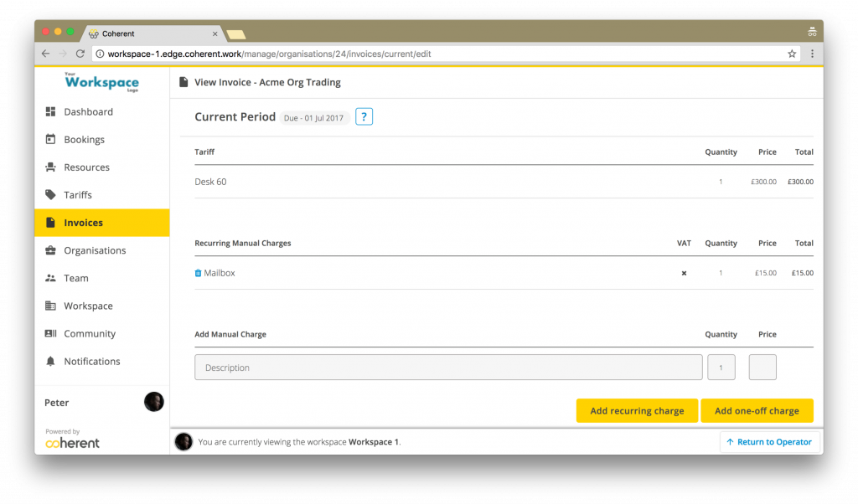Click the Mailbox charge name
858x504 pixels.
[220, 273]
